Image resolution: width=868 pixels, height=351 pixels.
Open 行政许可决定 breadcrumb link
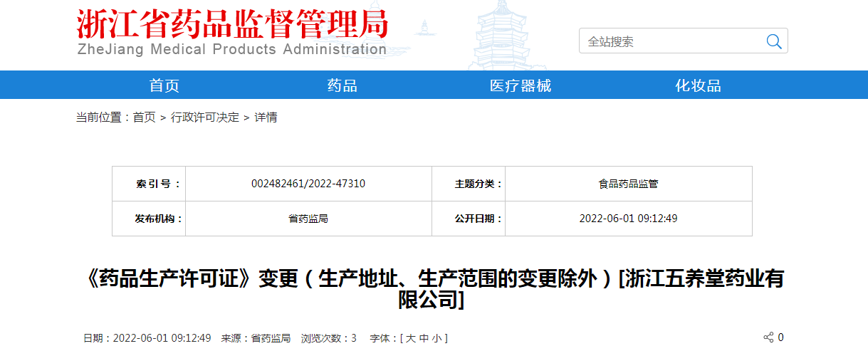(205, 117)
